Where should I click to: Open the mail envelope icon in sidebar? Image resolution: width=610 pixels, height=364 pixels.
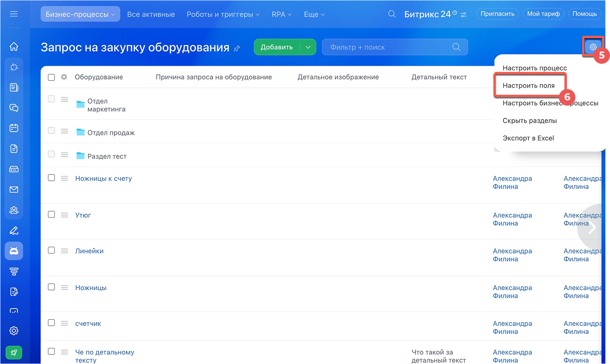14,190
